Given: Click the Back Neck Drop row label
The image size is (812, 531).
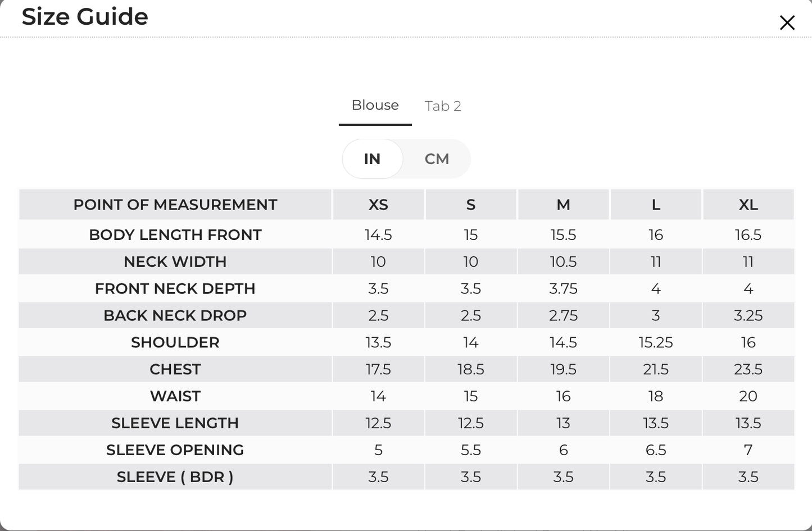Looking at the screenshot, I should (175, 316).
